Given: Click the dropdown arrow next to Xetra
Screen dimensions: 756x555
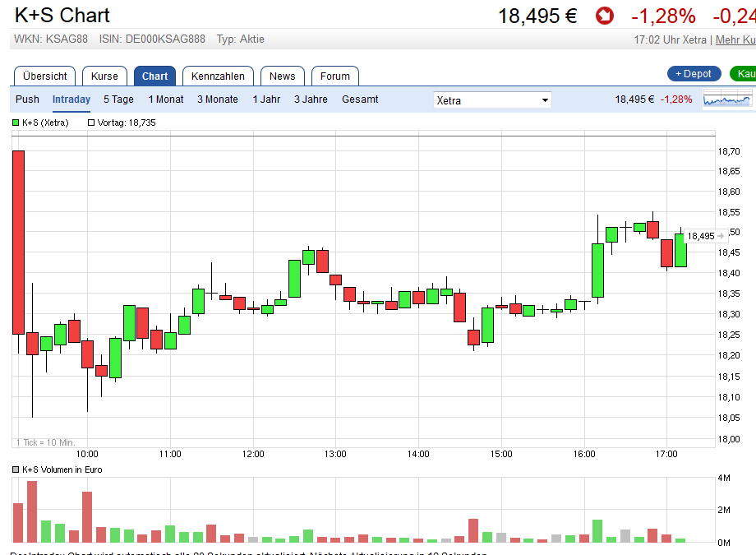Looking at the screenshot, I should [545, 100].
